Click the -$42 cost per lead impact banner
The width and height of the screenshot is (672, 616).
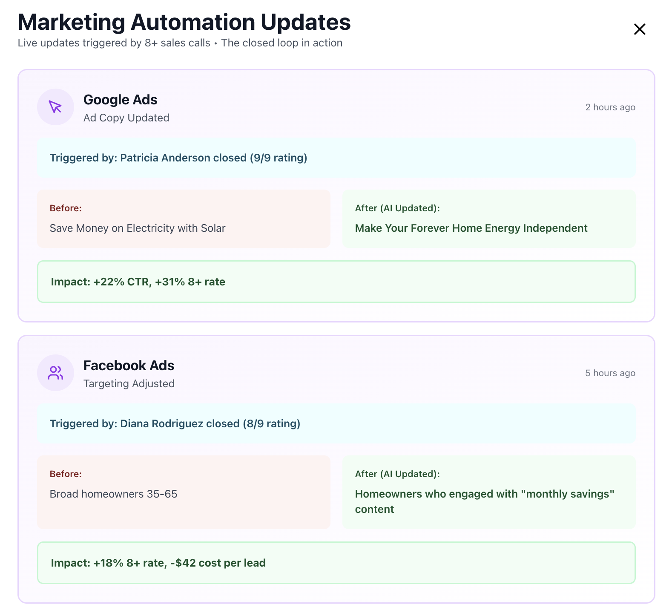336,563
